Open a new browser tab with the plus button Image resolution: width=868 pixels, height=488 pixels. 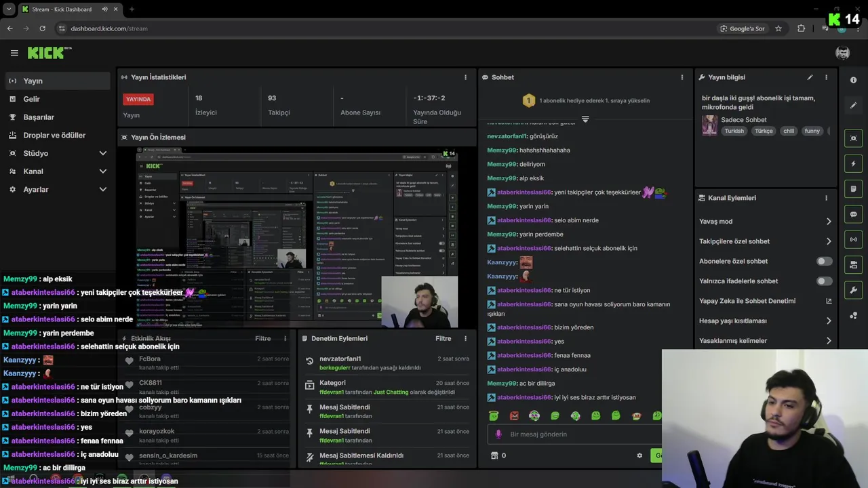tap(132, 9)
